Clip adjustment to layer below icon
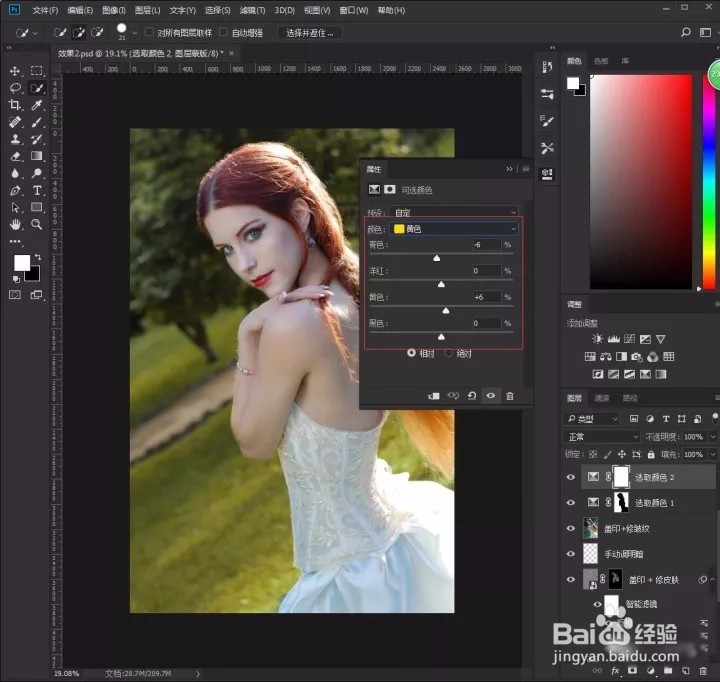The image size is (720, 682). tap(433, 396)
